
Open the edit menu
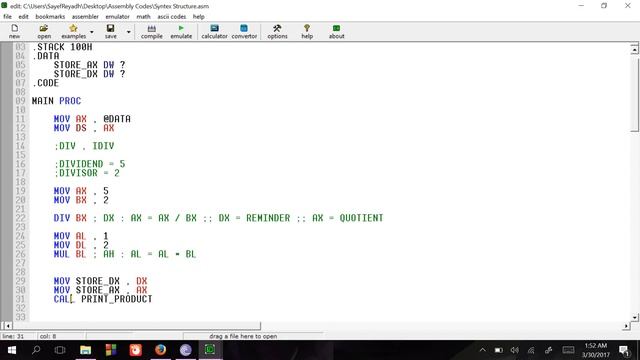click(23, 17)
